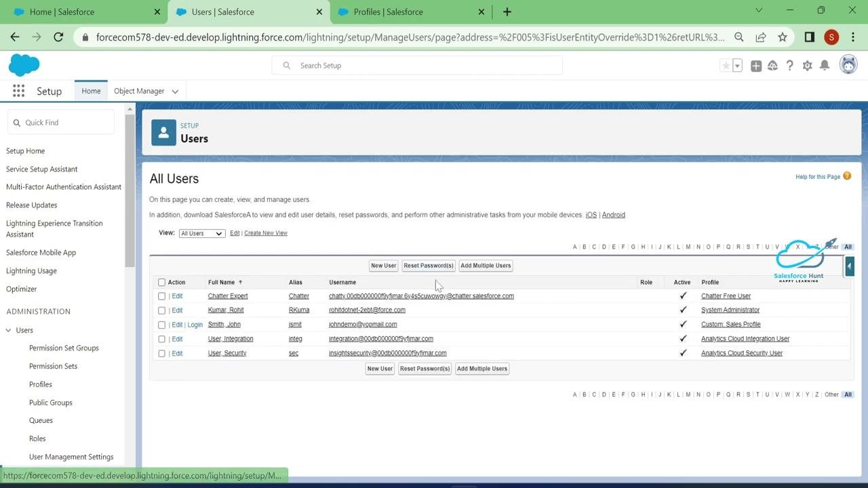Viewport: 868px width, 488px height.
Task: Select the Home setup tab
Action: pyautogui.click(x=91, y=91)
